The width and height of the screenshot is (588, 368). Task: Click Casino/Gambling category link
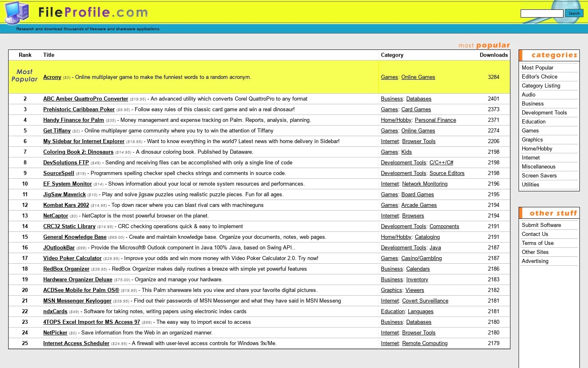pos(421,258)
